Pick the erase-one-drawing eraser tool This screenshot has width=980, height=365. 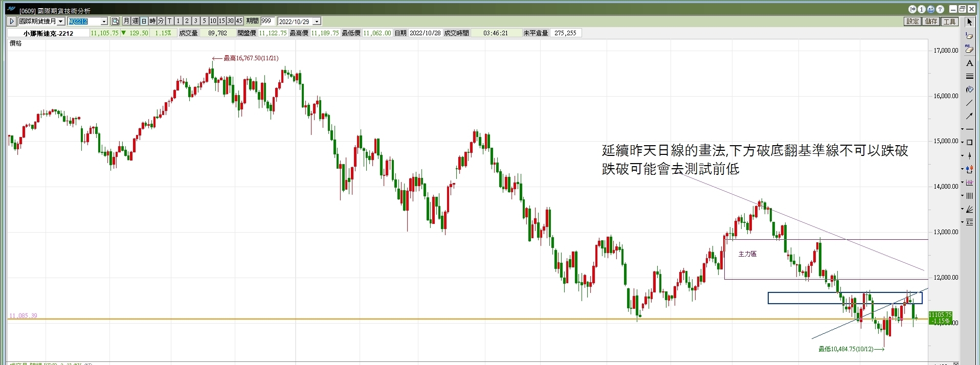coord(969,36)
